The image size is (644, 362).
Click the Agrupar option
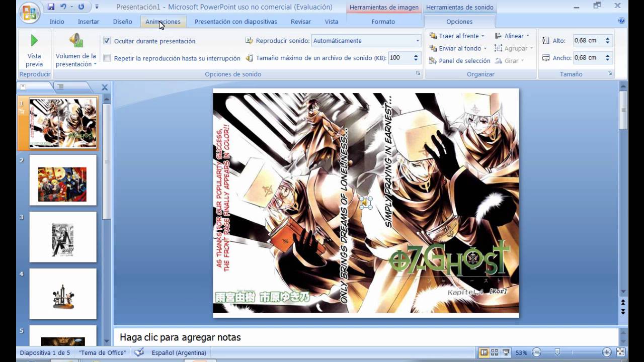[x=514, y=48]
